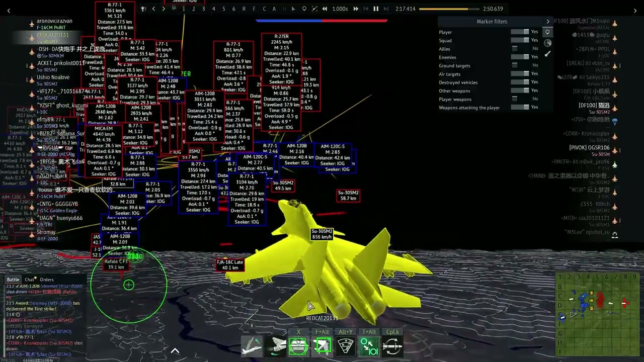Select camera preset 4

(213, 9)
